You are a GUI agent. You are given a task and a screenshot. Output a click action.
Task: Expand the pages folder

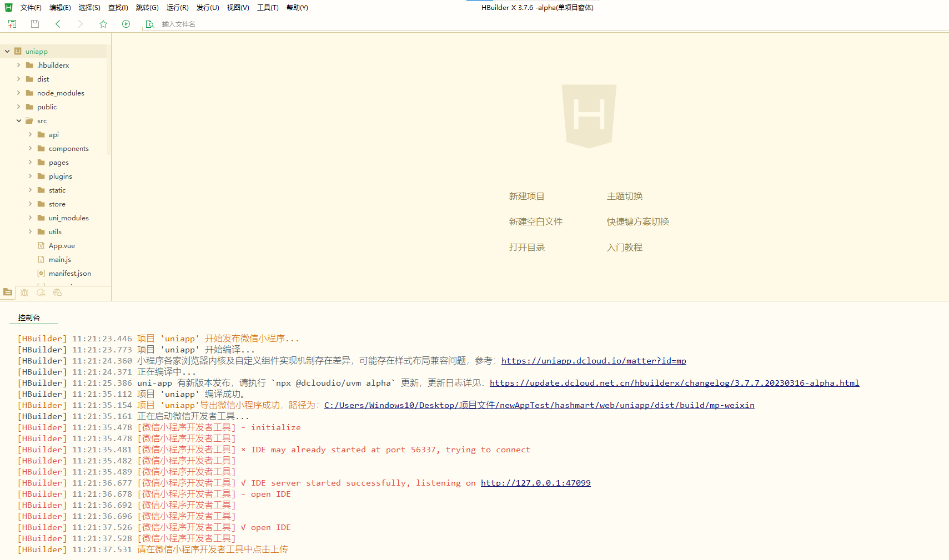[x=31, y=162]
